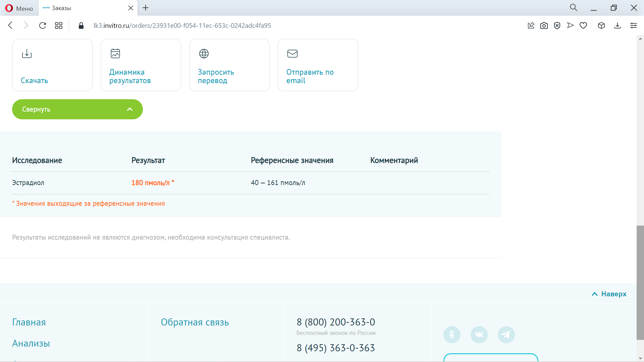The height and width of the screenshot is (362, 644).
Task: Click the scrollbar up arrow
Action: [640, 39]
